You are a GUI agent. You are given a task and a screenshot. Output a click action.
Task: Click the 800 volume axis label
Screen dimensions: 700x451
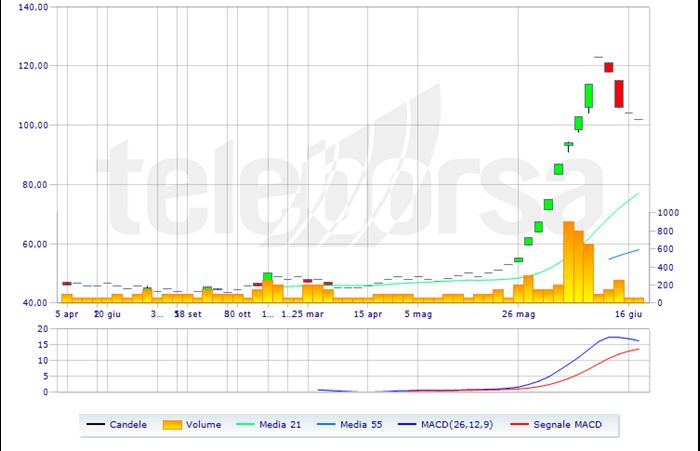(665, 231)
